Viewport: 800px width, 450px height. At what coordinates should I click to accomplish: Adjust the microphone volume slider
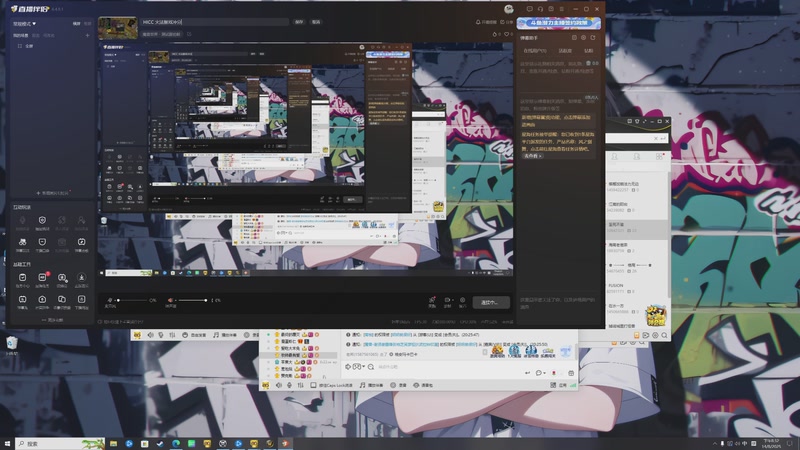[x=133, y=300]
